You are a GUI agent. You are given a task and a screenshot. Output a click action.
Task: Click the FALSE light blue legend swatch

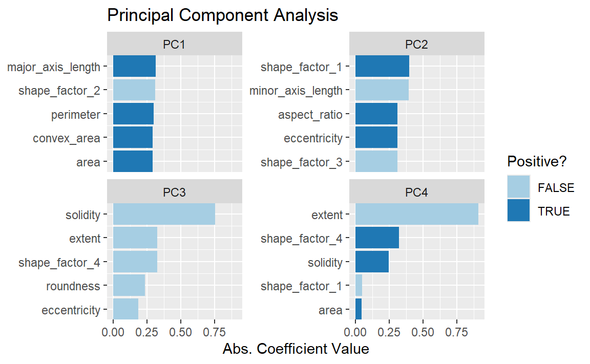point(518,187)
